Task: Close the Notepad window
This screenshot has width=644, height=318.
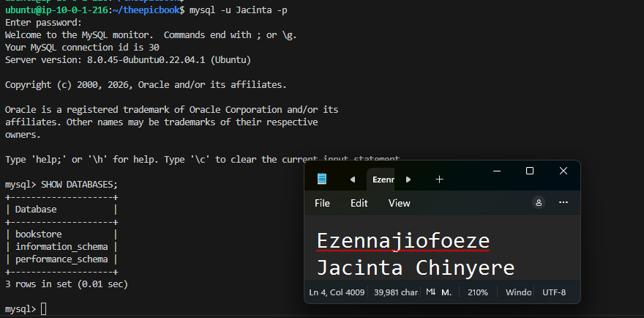Action: [x=563, y=171]
